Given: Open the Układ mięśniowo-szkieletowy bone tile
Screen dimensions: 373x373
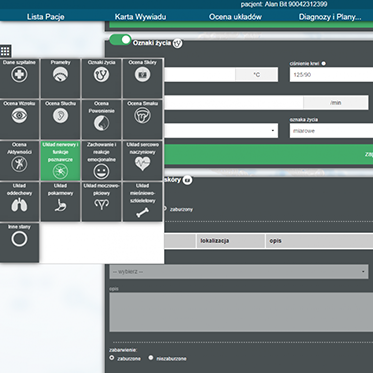Looking at the screenshot, I should point(142,202).
